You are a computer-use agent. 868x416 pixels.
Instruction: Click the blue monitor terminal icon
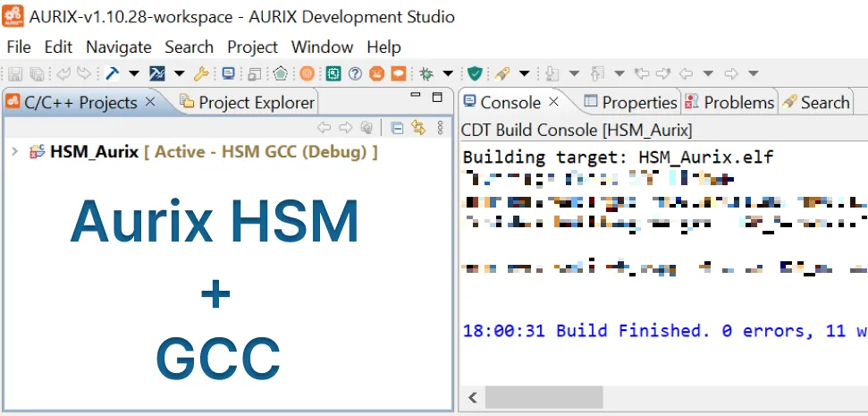(x=228, y=73)
